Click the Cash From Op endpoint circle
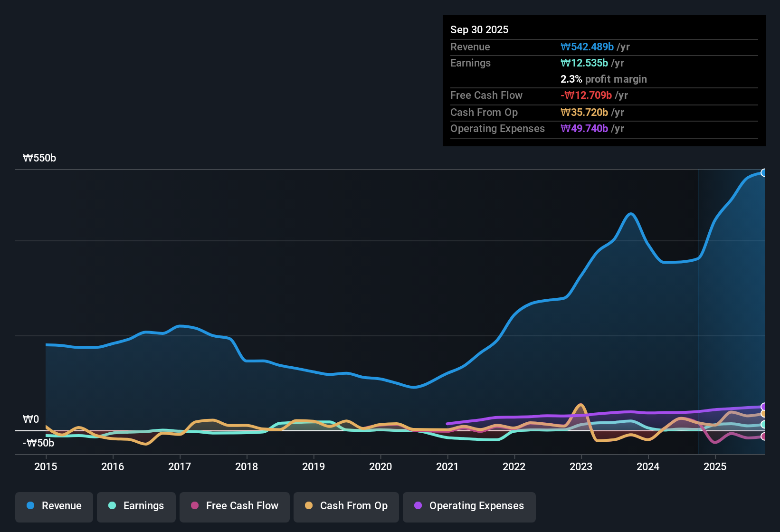Viewport: 780px width, 532px height. click(x=763, y=414)
